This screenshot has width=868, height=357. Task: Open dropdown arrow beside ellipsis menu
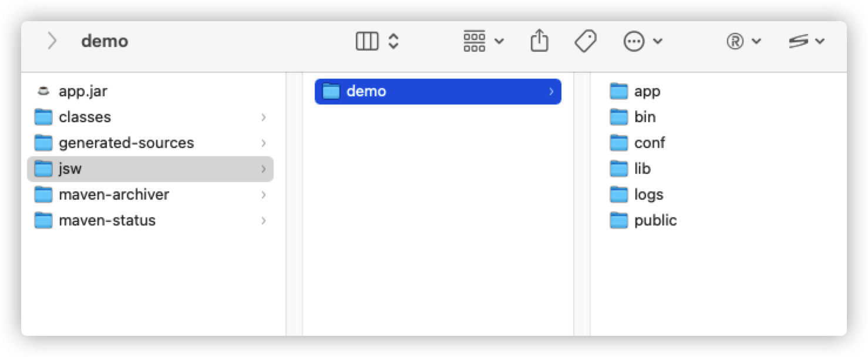pos(658,41)
